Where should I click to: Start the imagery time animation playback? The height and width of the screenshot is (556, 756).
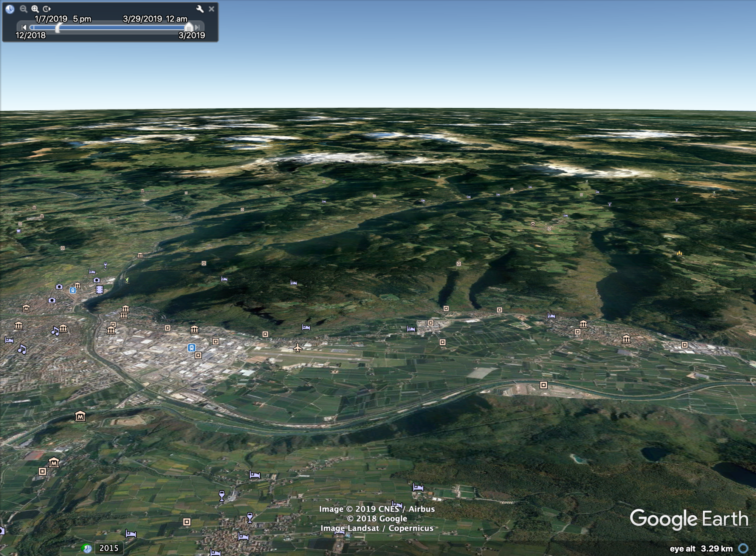point(47,9)
